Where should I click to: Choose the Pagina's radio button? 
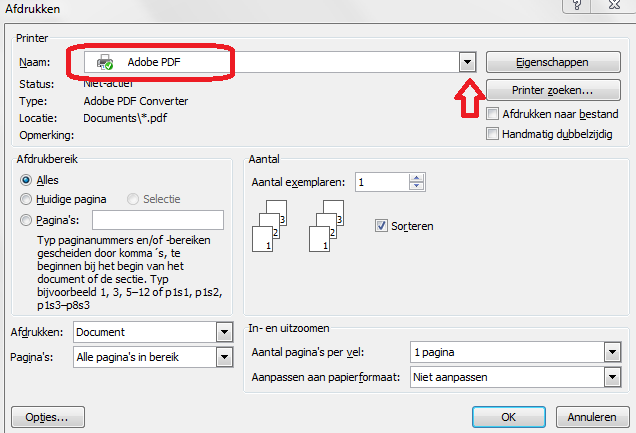click(x=26, y=219)
